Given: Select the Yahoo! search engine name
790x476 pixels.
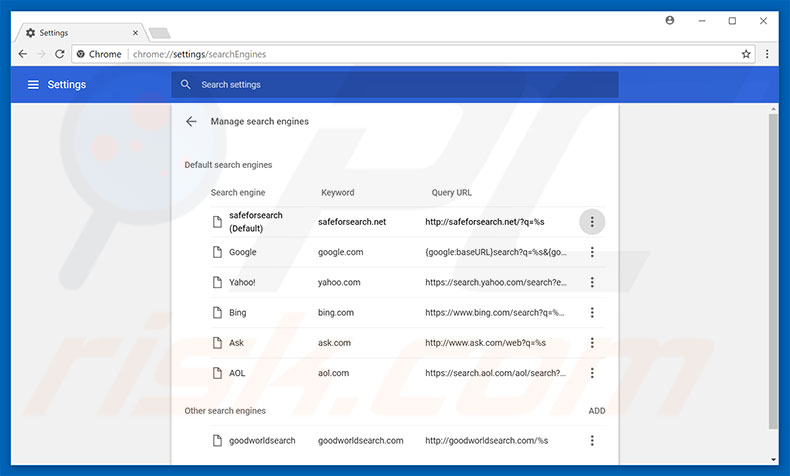Looking at the screenshot, I should tap(242, 282).
